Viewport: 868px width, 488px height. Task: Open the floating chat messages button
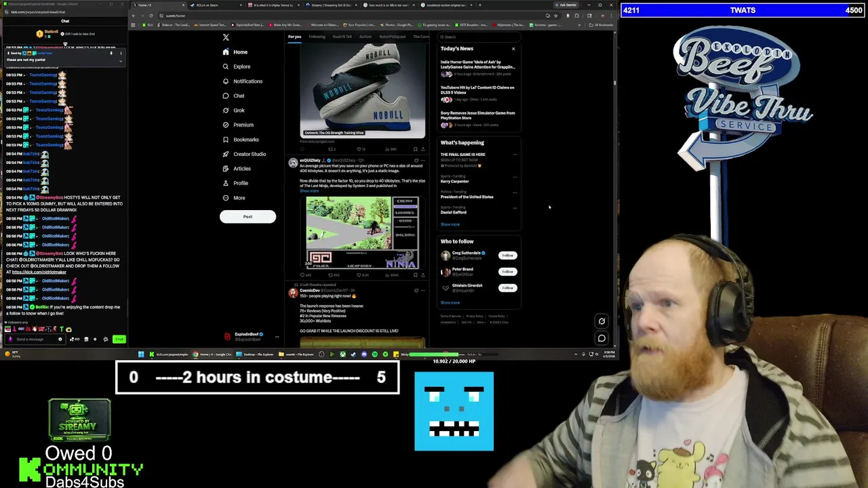click(x=601, y=338)
